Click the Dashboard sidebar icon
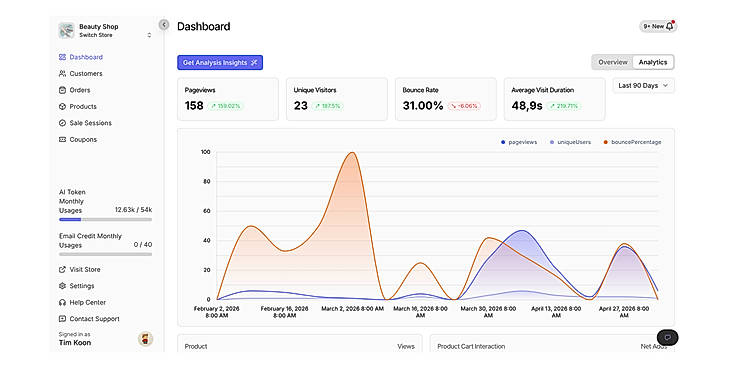This screenshot has height=368, width=736. point(62,57)
